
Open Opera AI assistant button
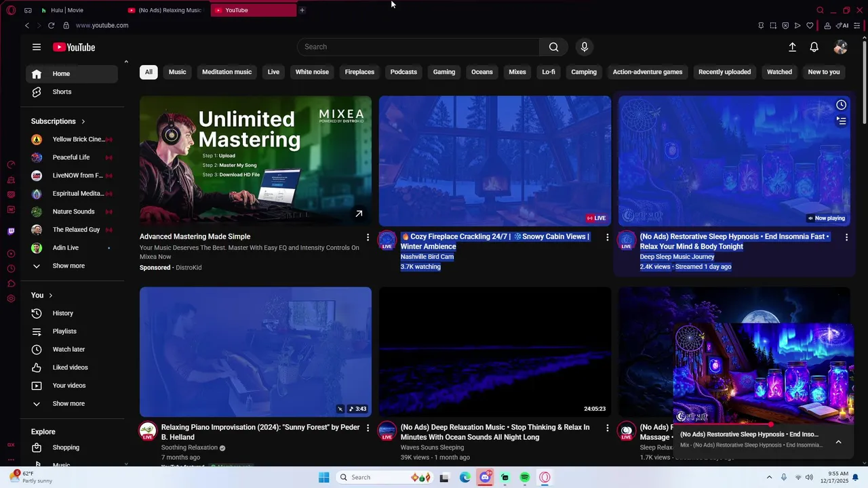coord(843,26)
